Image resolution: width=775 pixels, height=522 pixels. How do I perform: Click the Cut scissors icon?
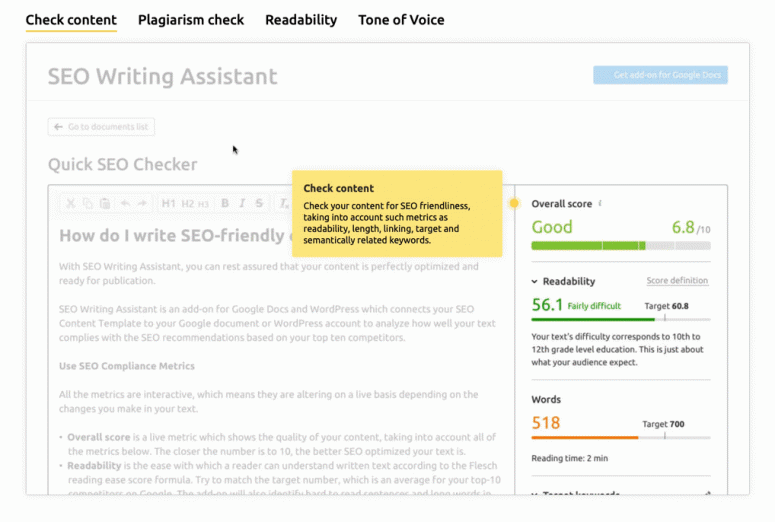click(x=70, y=203)
